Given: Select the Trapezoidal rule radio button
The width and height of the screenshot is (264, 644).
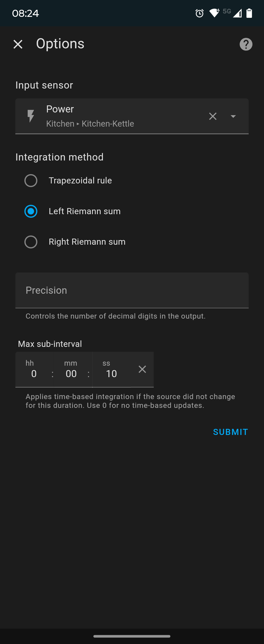Looking at the screenshot, I should pos(31,181).
